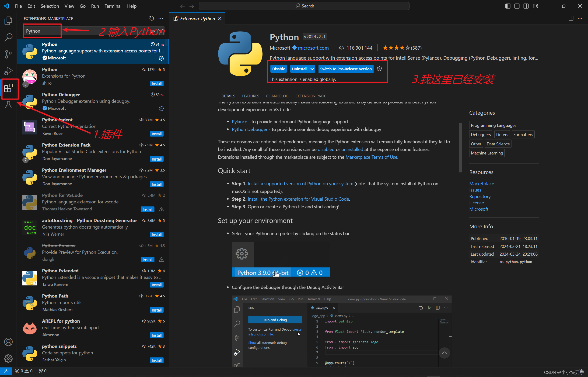Image resolution: width=588 pixels, height=377 pixels.
Task: Open the Extensions panel more actions menu
Action: click(x=161, y=18)
